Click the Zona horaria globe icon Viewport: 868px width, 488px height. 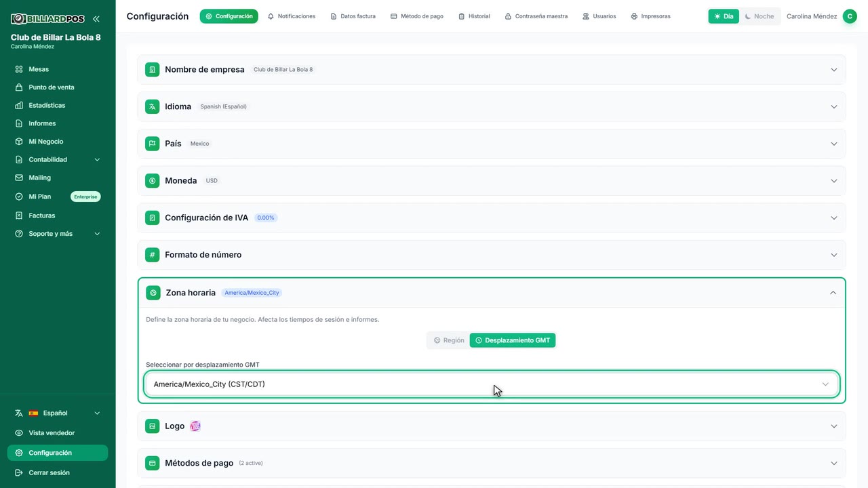click(x=153, y=293)
